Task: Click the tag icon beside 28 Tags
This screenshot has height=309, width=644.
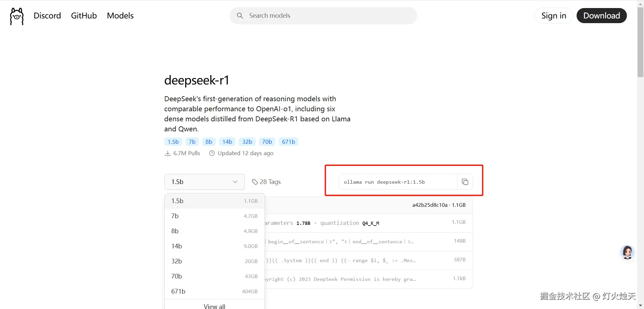Action: point(255,182)
